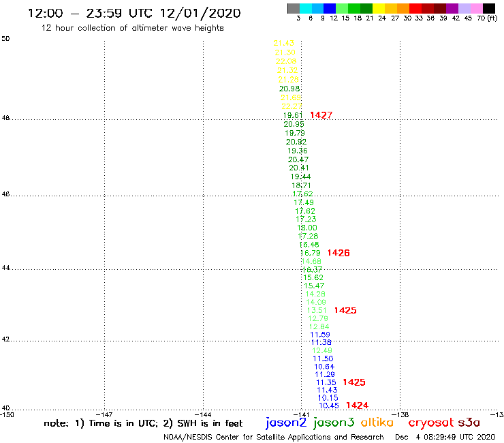Click the green wave height 20.98
The image size is (504, 443).
click(289, 89)
